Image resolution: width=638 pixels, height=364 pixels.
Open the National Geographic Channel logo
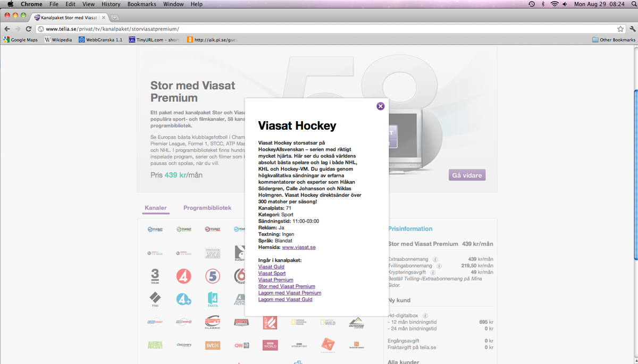point(299,322)
